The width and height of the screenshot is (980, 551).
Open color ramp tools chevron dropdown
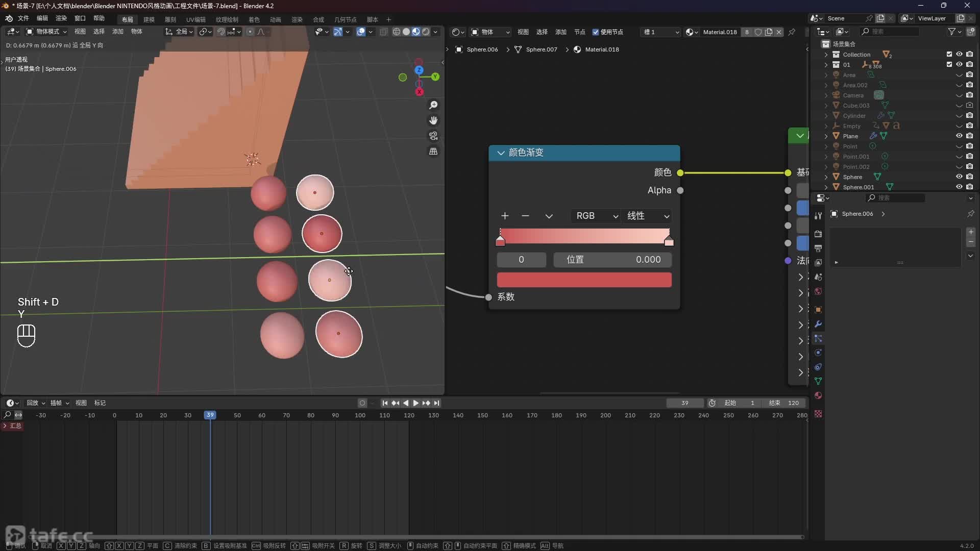pos(549,216)
